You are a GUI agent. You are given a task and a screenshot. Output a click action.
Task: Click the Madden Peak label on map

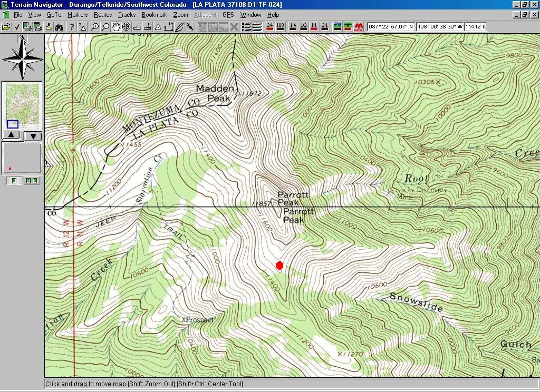pos(215,93)
